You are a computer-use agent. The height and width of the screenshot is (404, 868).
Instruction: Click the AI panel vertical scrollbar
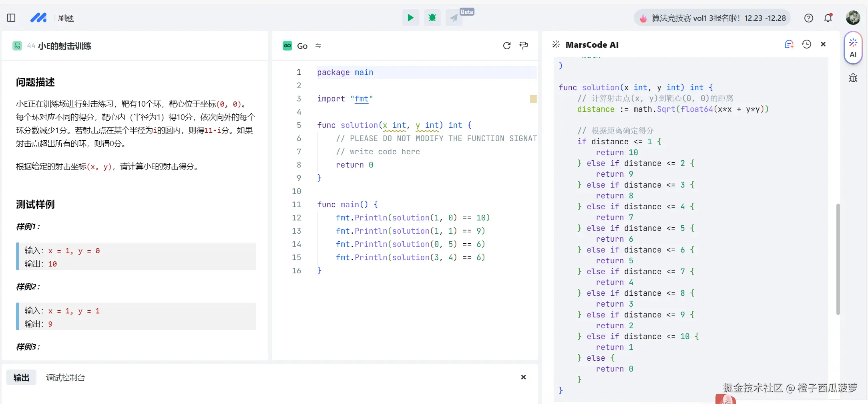pos(838,259)
